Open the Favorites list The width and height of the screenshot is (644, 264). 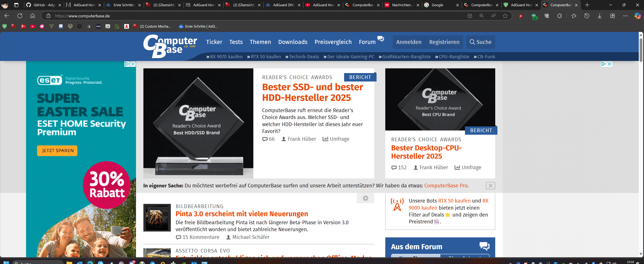tap(574, 16)
